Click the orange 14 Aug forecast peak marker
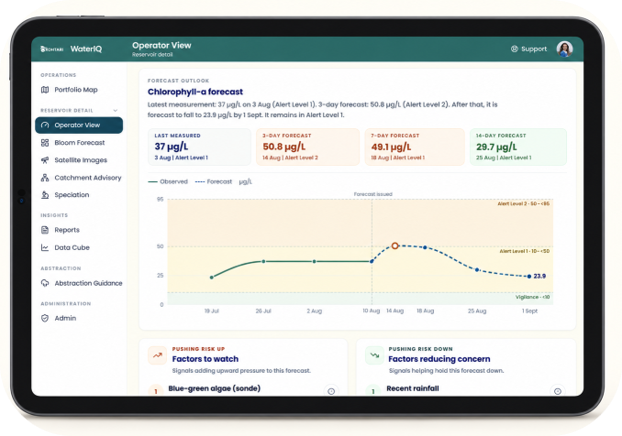 395,246
